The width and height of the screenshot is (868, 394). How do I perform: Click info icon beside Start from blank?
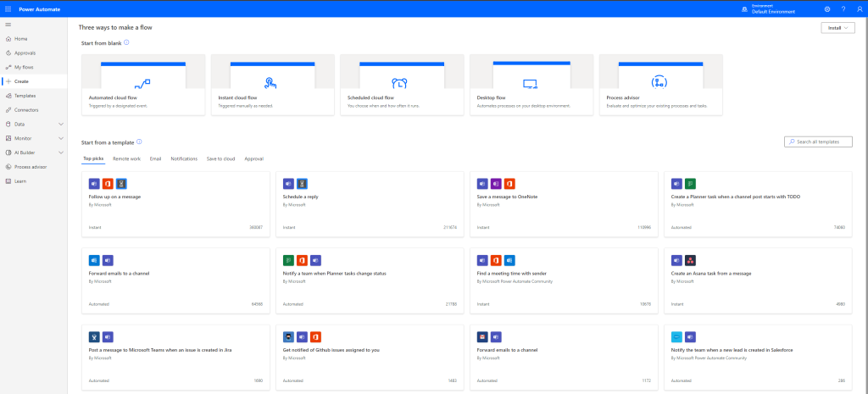tap(127, 42)
